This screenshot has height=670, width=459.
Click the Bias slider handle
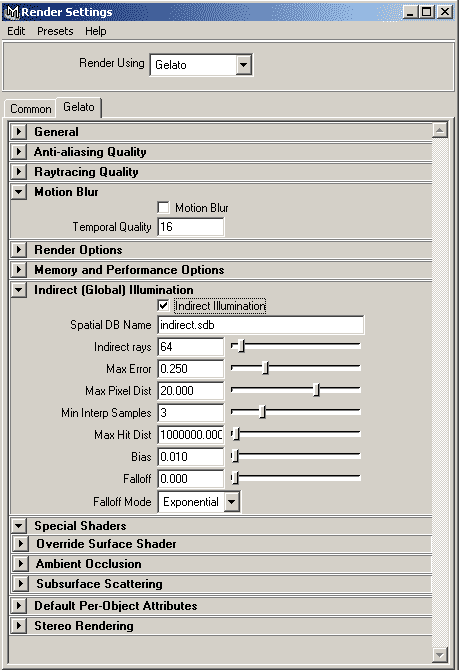pos(235,455)
